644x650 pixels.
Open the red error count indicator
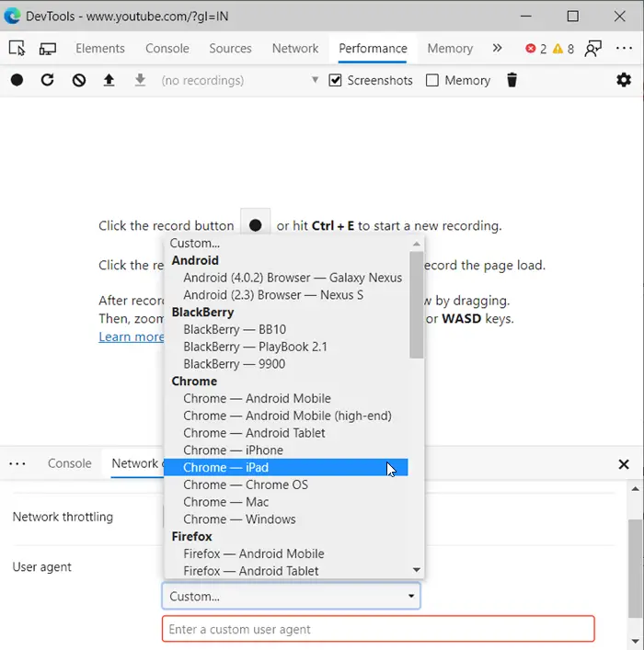535,49
